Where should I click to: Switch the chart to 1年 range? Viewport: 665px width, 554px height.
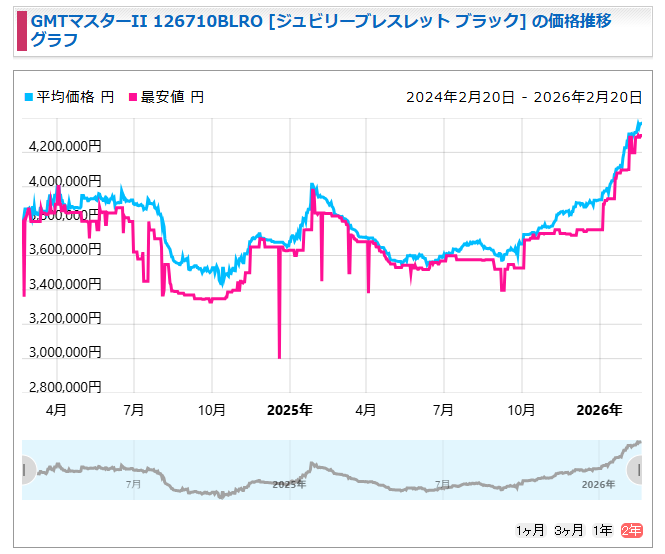[602, 529]
